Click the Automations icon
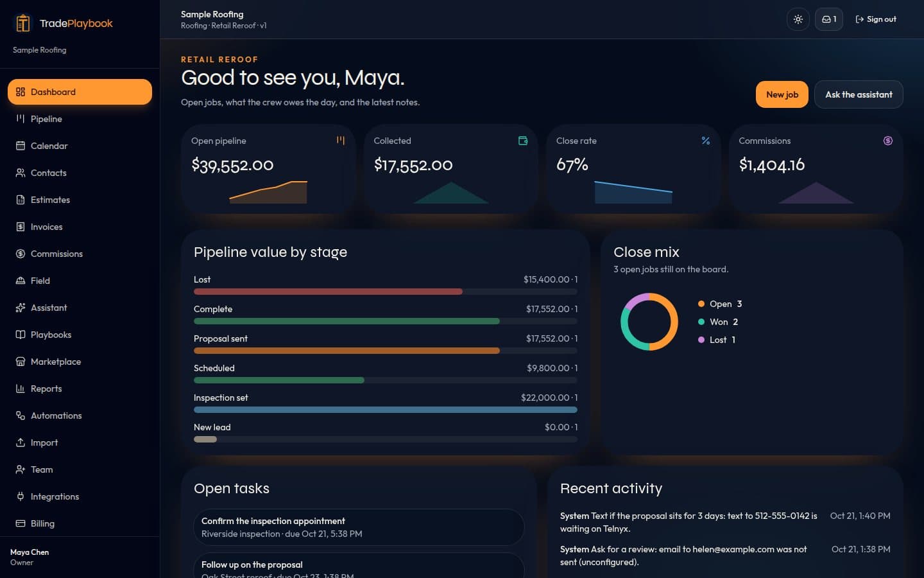This screenshot has height=578, width=924. click(21, 416)
